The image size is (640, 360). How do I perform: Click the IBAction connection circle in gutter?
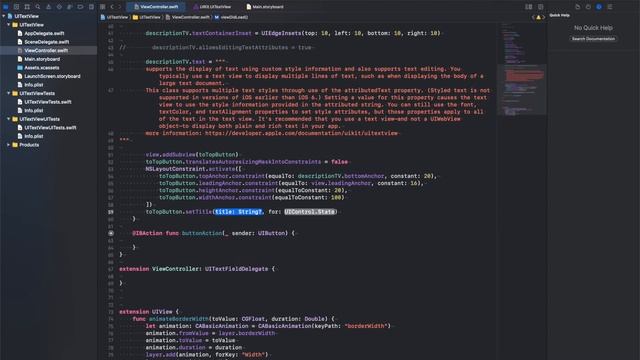click(x=111, y=233)
